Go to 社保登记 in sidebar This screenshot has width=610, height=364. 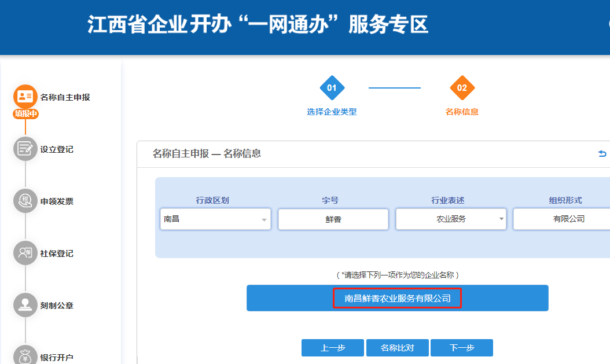57,253
